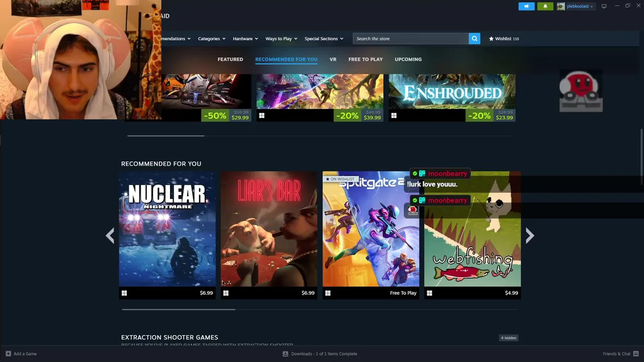Viewport: 644px width, 362px height.
Task: Go to previous recommended games with left arrow
Action: click(110, 235)
